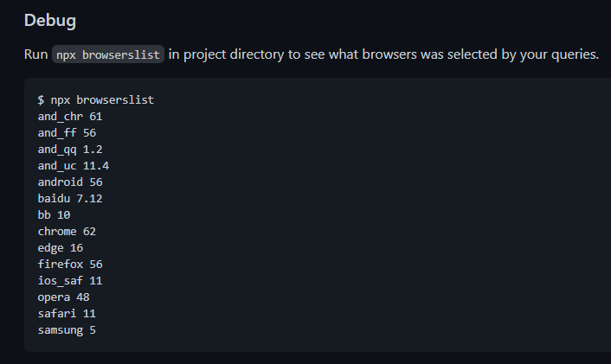Click the bb 10 output line
This screenshot has width=611, height=364.
click(x=54, y=214)
